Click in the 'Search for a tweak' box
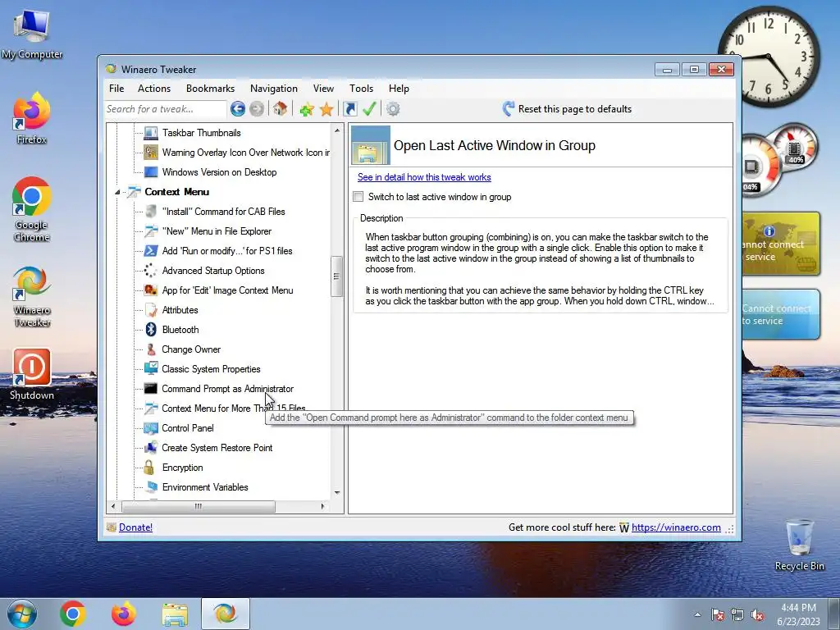This screenshot has width=840, height=630. [x=165, y=109]
